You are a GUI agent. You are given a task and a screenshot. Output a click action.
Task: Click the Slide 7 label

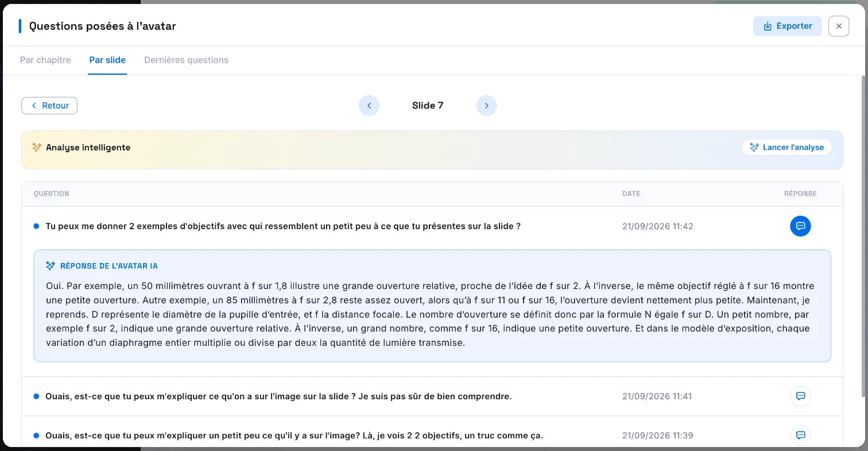[x=428, y=106]
